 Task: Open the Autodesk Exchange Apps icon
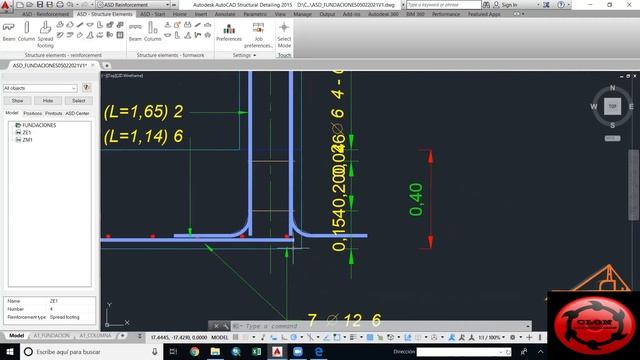click(x=546, y=5)
